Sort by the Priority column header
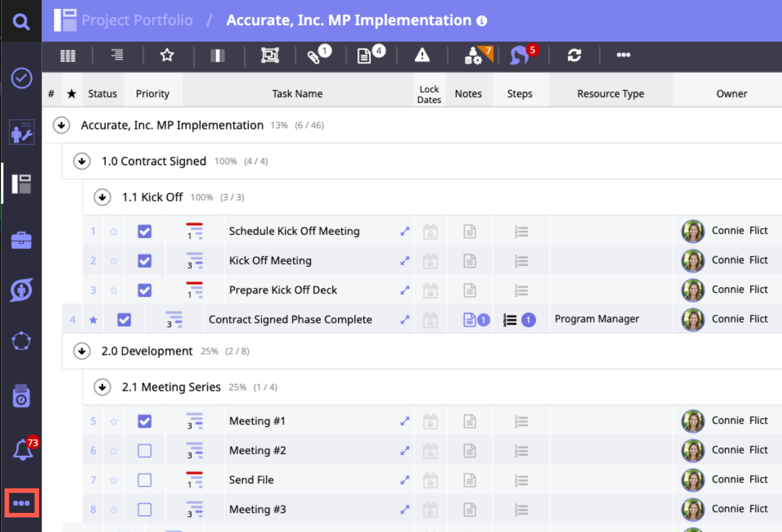Image resolution: width=782 pixels, height=532 pixels. (x=152, y=94)
